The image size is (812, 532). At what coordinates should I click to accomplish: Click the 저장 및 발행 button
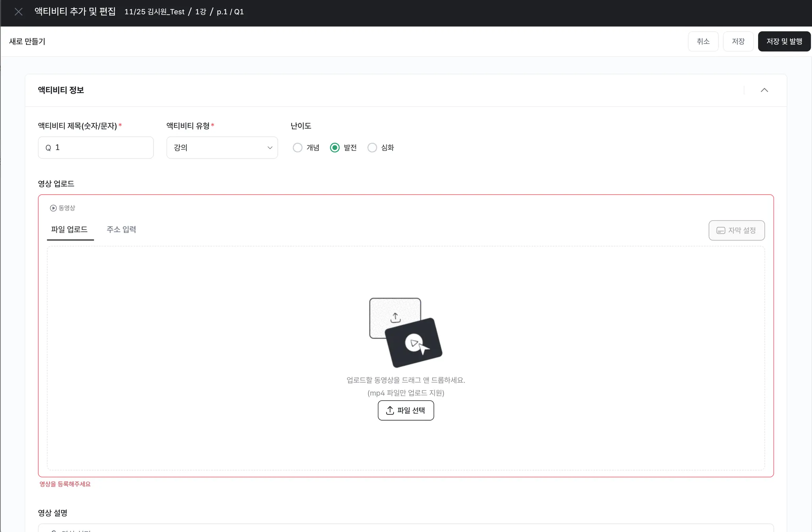pos(784,42)
